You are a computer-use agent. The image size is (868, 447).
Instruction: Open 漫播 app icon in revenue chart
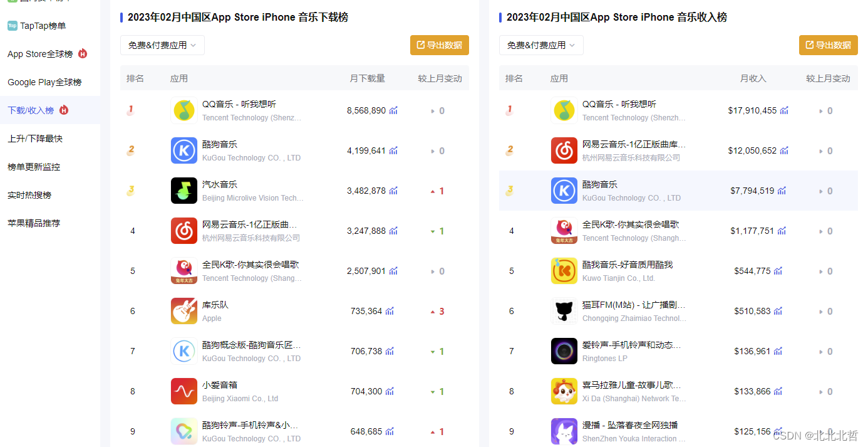(x=564, y=431)
